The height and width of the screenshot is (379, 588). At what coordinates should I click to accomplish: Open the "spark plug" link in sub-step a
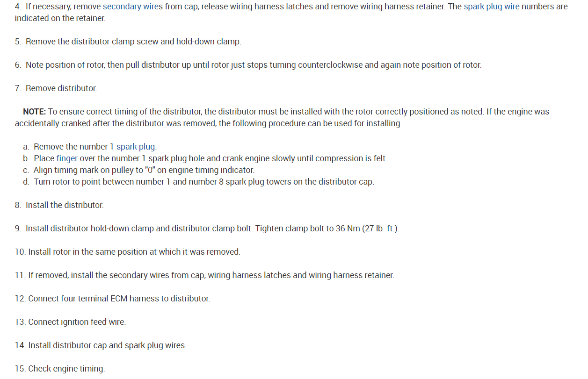coord(136,147)
